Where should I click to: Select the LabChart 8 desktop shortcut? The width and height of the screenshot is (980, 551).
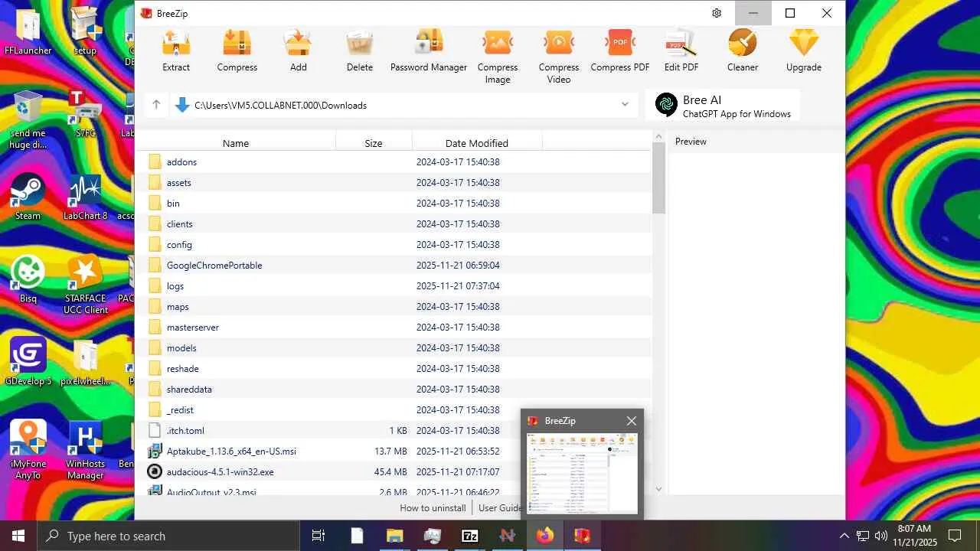[85, 197]
